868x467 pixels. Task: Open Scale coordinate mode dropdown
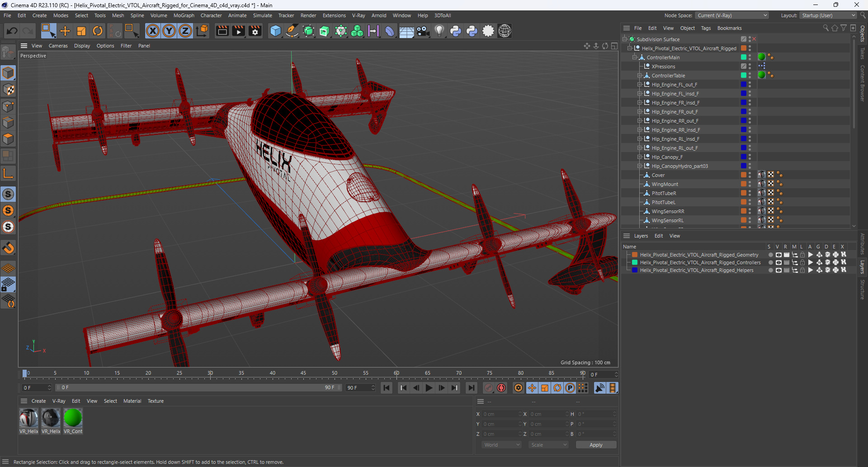coord(549,445)
